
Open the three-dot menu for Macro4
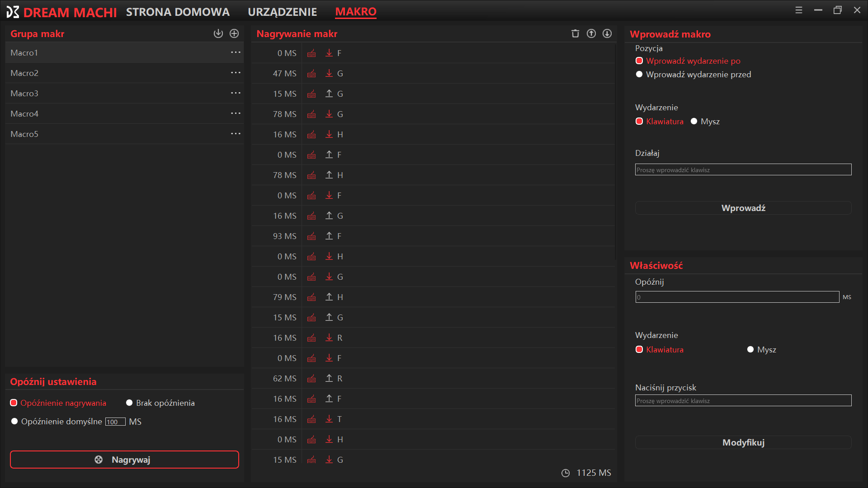pyautogui.click(x=236, y=113)
